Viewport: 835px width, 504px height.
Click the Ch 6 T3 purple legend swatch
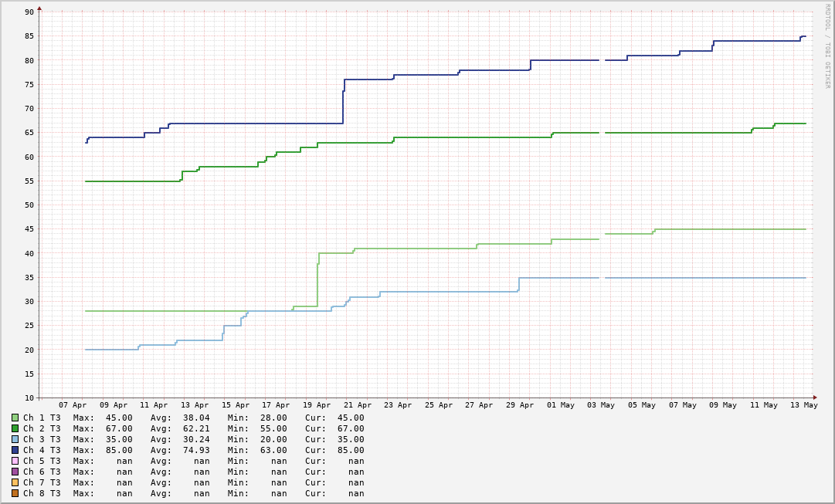pos(15,472)
